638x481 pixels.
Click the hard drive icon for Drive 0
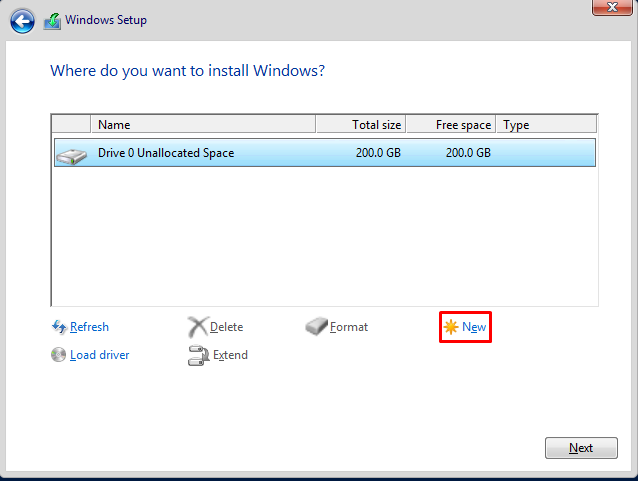point(72,156)
